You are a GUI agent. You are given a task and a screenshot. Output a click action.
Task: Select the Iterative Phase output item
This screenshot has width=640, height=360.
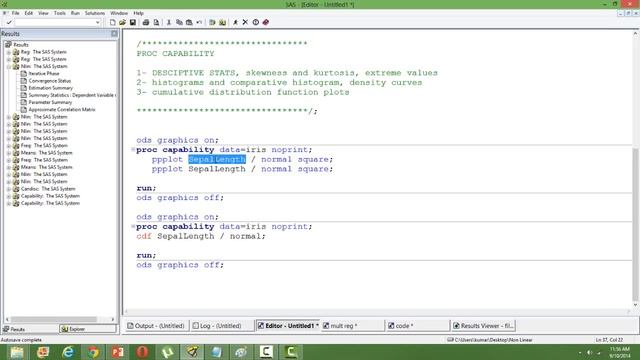(44, 73)
